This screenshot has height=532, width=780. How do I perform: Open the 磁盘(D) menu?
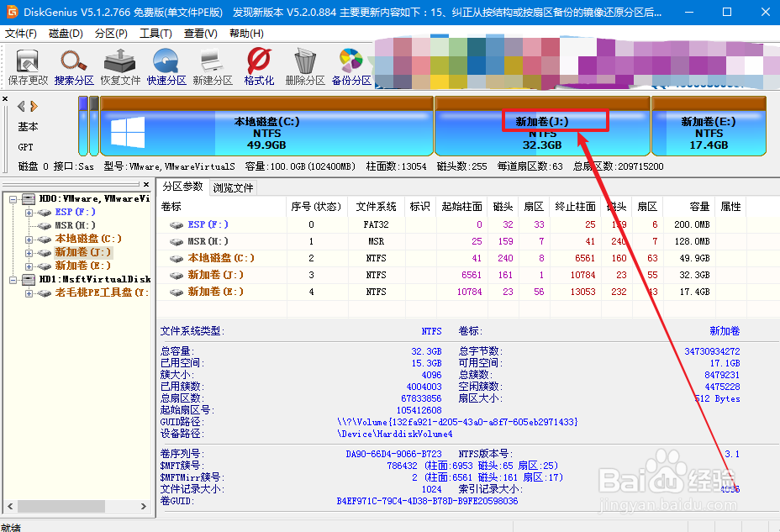click(x=66, y=34)
